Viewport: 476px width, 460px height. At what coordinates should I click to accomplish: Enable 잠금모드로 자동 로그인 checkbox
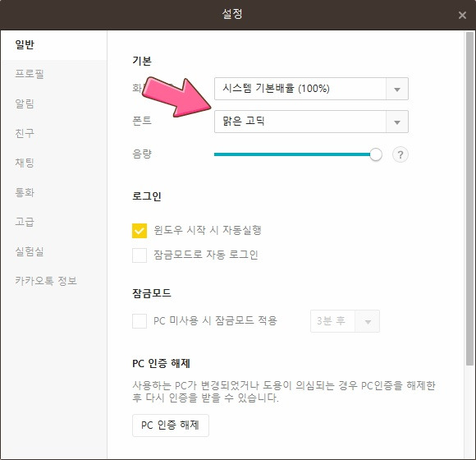[x=140, y=255]
